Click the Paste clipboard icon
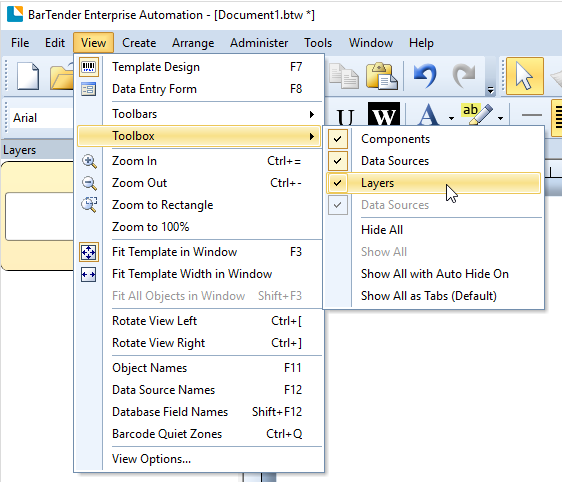562x482 pixels. click(x=381, y=76)
